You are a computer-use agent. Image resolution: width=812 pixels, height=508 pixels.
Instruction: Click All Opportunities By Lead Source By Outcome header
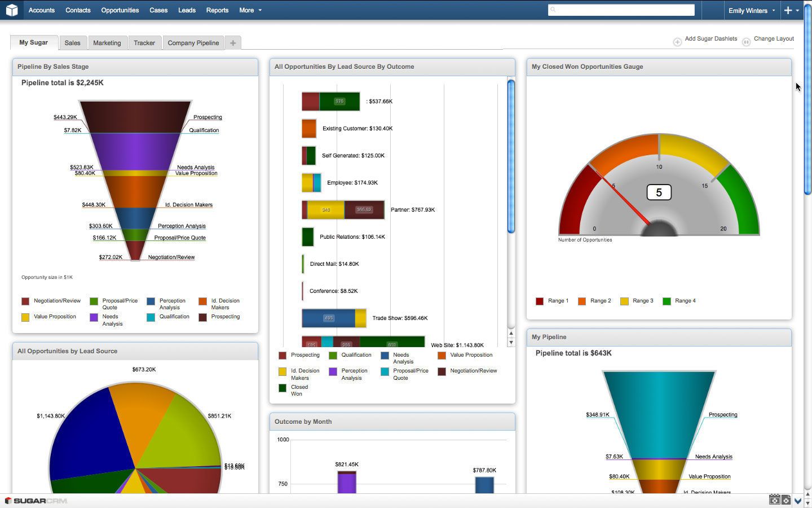point(392,67)
